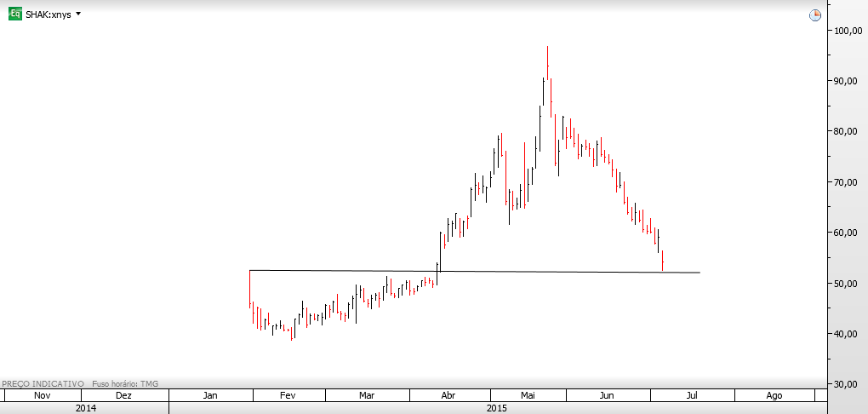Click the PREÇO INDICATIVO label
This screenshot has height=414, width=868.
click(43, 383)
